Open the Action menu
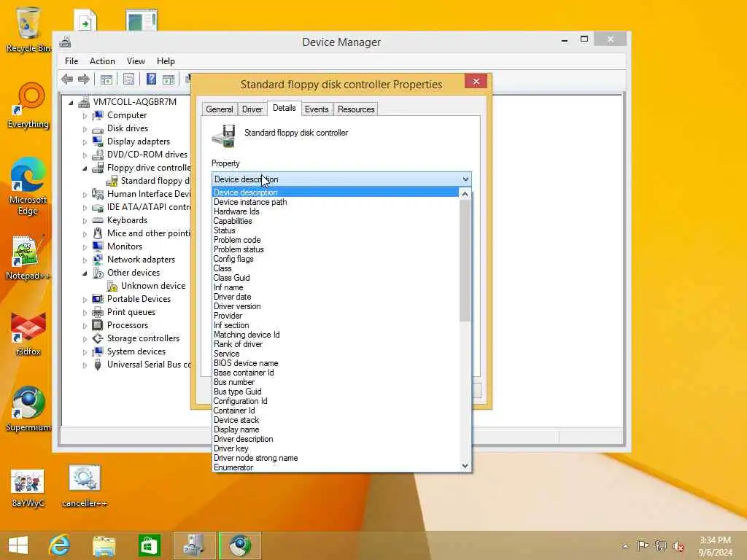This screenshot has width=747, height=560. point(102,61)
